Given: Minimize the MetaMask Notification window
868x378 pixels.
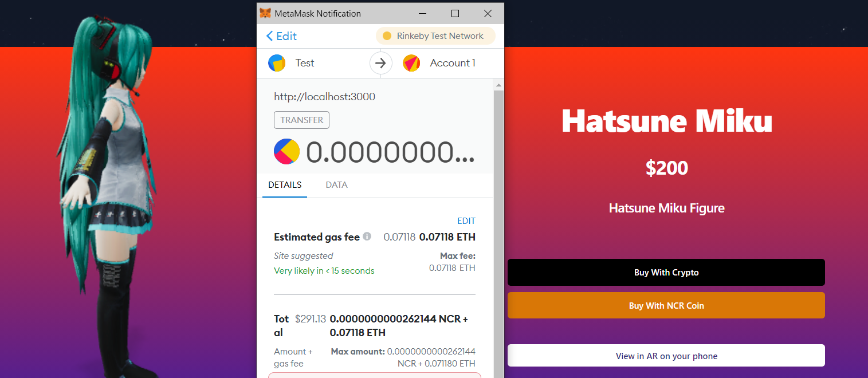Looking at the screenshot, I should pos(423,13).
